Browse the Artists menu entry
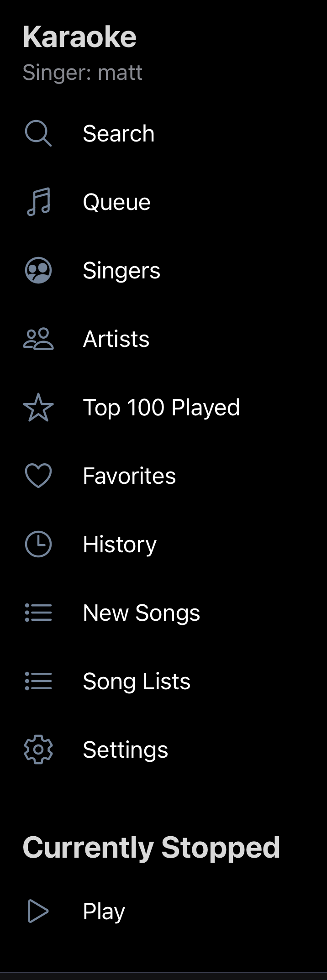Image resolution: width=327 pixels, height=980 pixels. (x=116, y=339)
